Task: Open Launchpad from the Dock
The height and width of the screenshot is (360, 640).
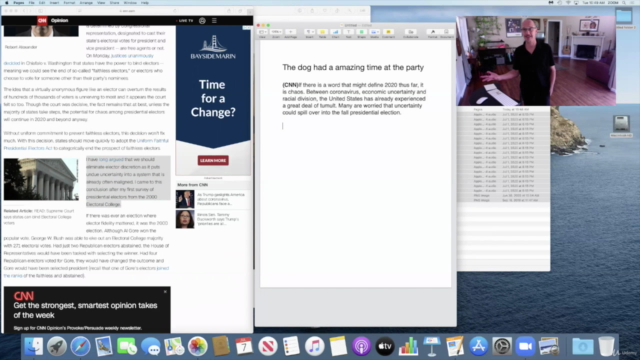Action: click(x=57, y=347)
